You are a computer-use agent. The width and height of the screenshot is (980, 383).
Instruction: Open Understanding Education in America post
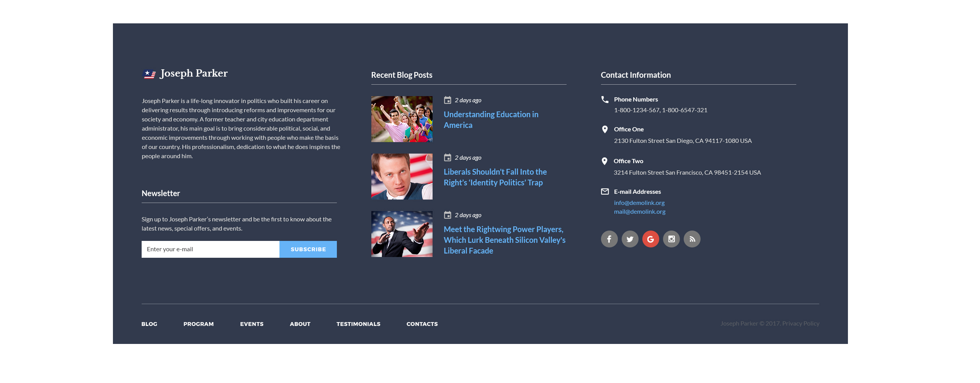[491, 120]
